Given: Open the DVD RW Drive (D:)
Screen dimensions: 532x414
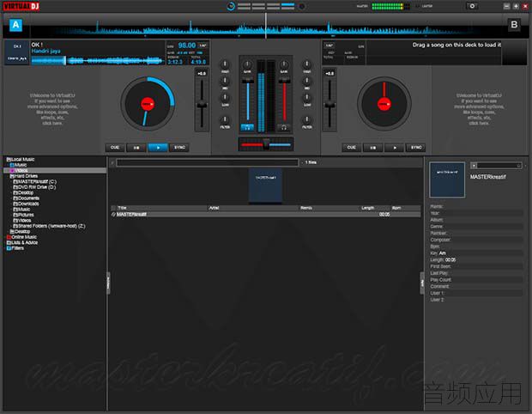Looking at the screenshot, I should pos(34,187).
